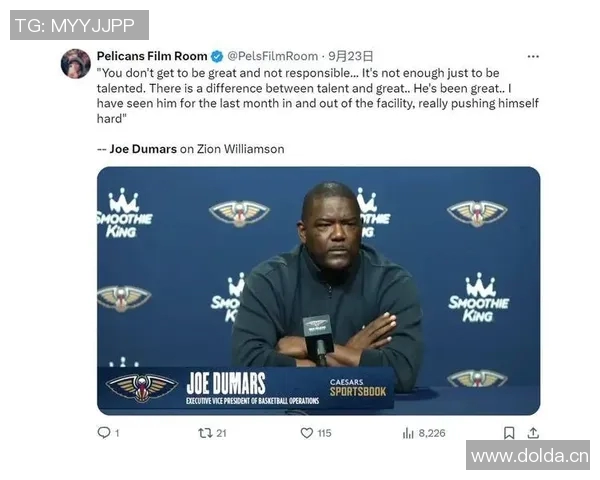The width and height of the screenshot is (600, 480).
Task: Share the tweet using the upload icon
Action: [533, 433]
